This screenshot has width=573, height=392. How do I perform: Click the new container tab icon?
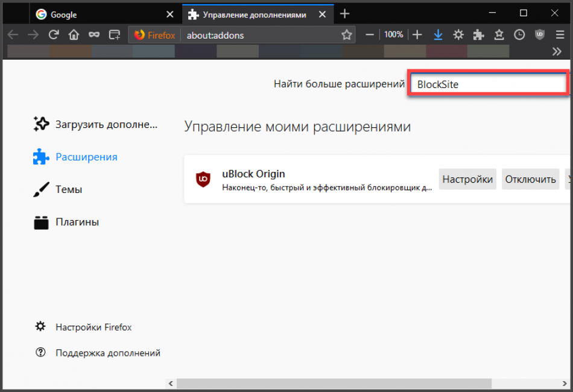point(115,35)
